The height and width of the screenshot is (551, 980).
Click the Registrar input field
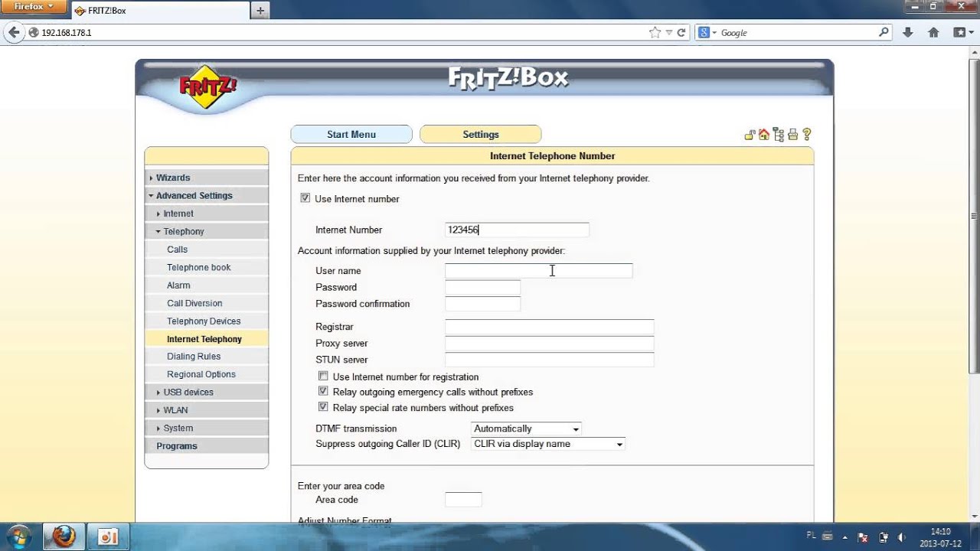coord(549,327)
